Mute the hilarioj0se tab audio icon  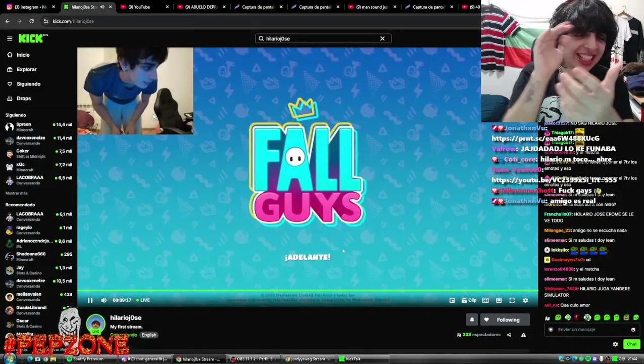[x=102, y=7]
